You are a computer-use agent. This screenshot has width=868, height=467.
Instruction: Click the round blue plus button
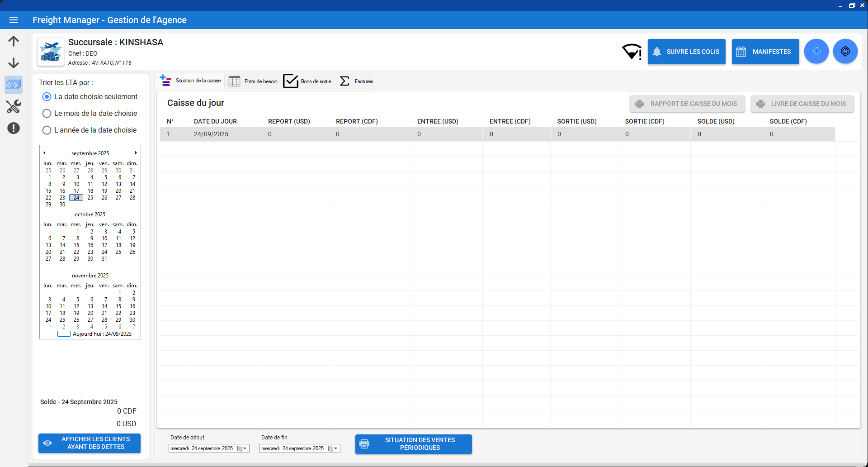tap(816, 52)
